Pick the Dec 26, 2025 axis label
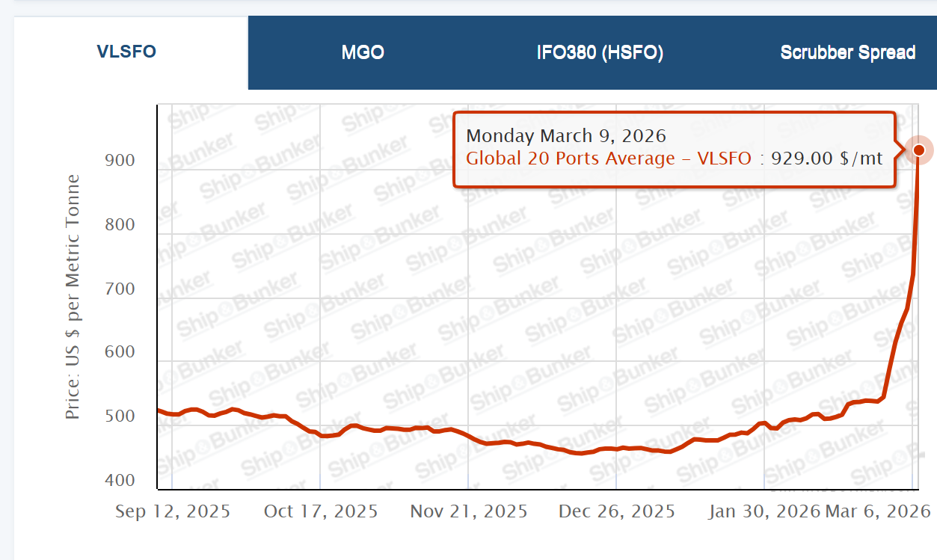 (x=617, y=511)
